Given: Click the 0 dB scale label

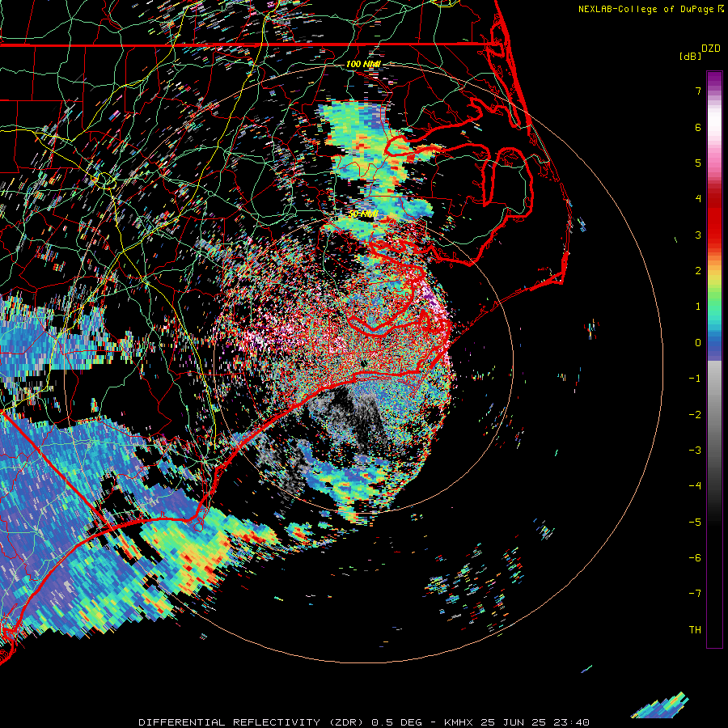Looking at the screenshot, I should (698, 343).
